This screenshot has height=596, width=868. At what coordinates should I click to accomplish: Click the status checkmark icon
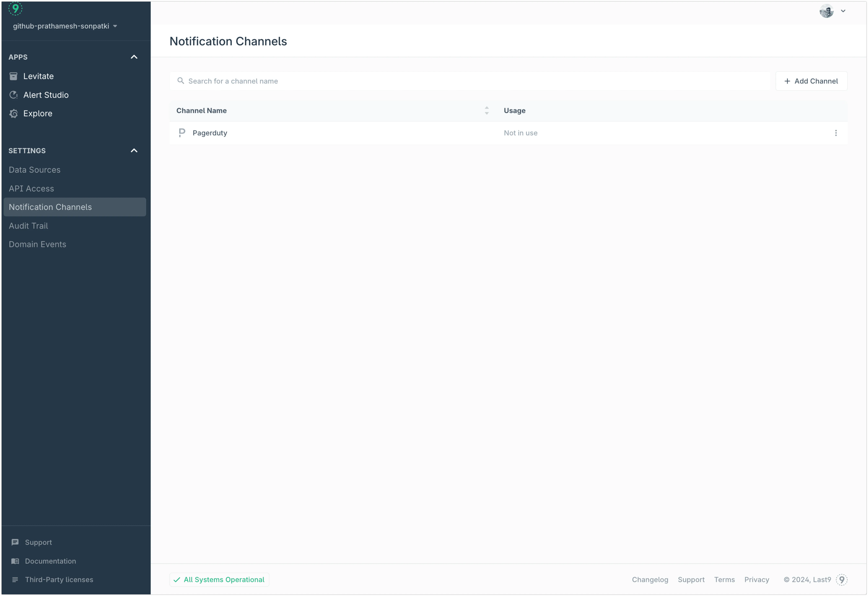click(177, 580)
